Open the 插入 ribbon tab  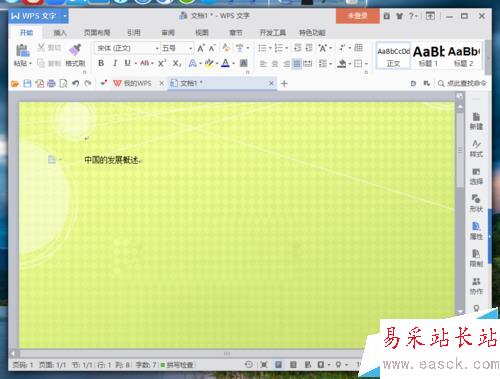(x=60, y=33)
